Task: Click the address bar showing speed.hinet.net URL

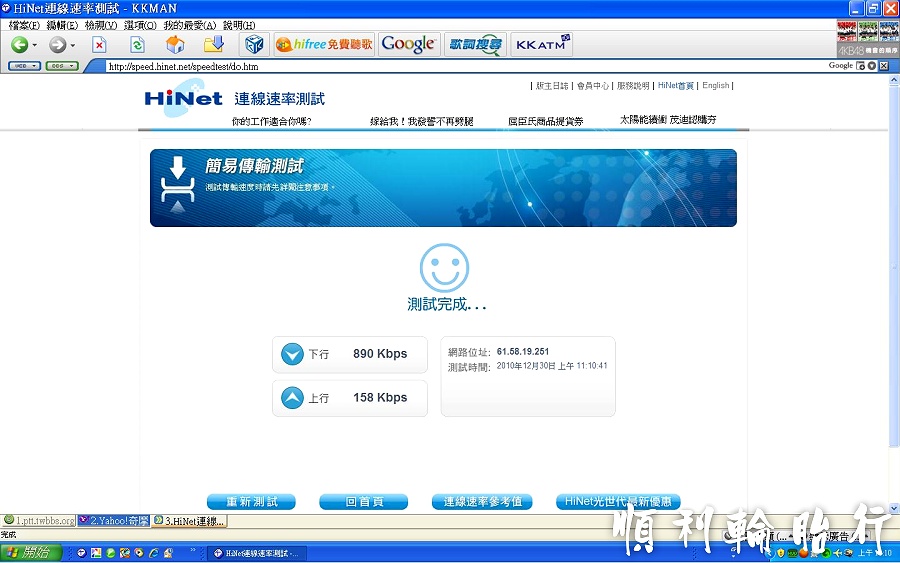Action: pos(465,67)
